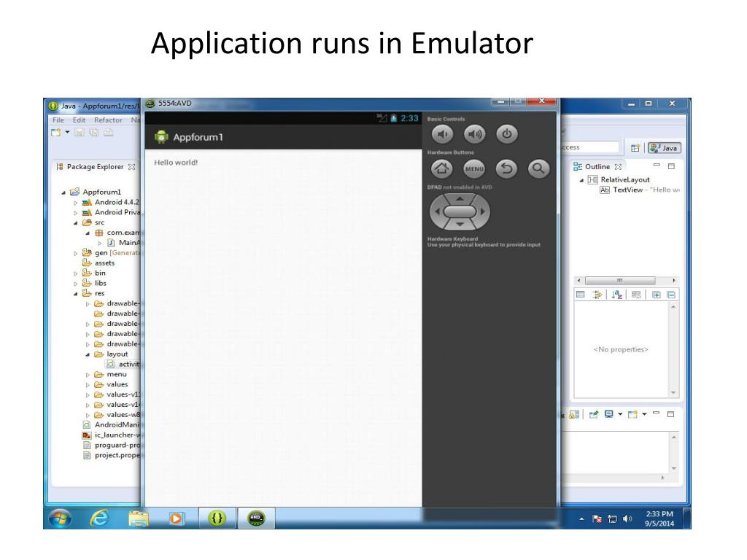Click Show Categories icon in properties panel
The width and height of the screenshot is (747, 560).
click(x=580, y=295)
